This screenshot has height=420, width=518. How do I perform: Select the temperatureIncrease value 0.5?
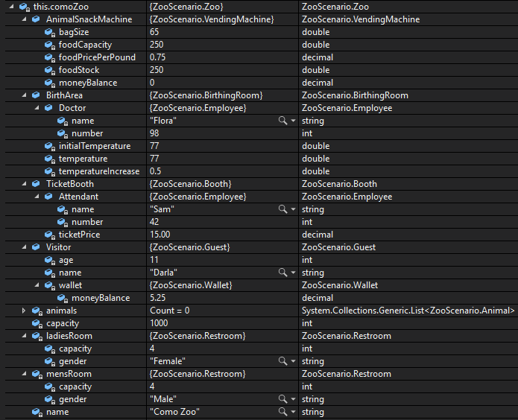(x=155, y=171)
